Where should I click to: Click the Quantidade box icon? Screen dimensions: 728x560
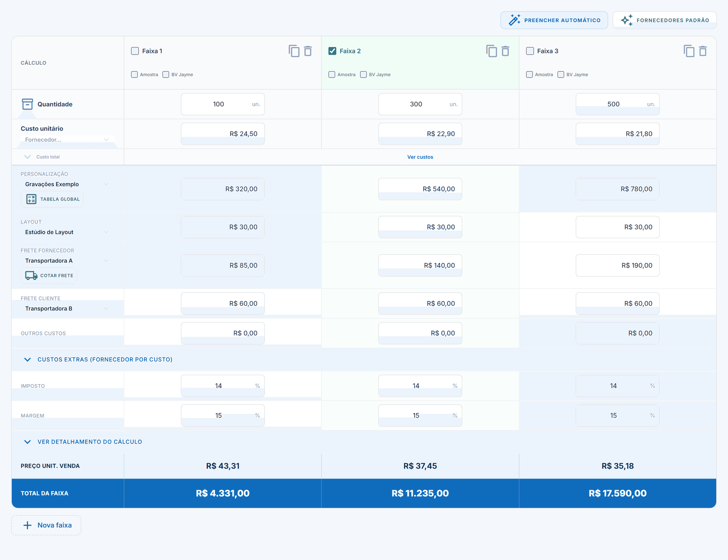27,104
